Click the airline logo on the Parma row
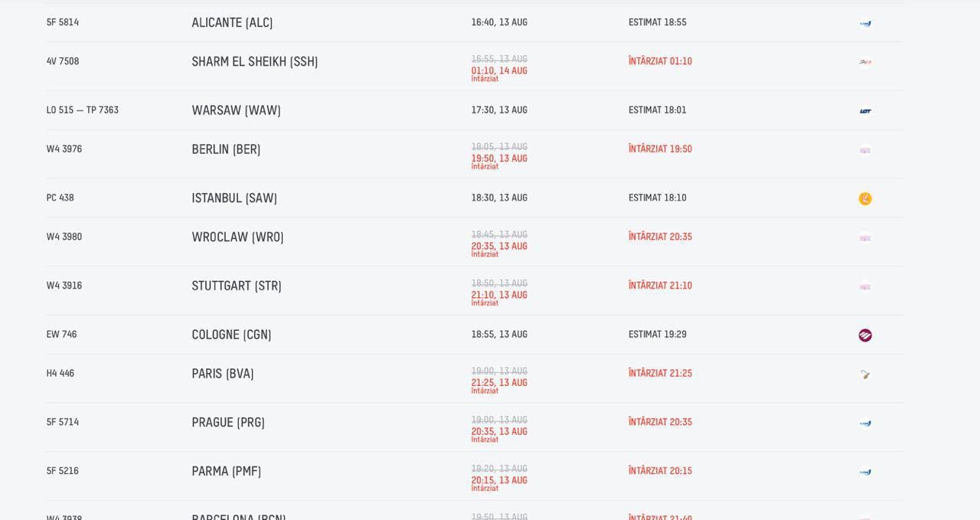Screen dimensions: 980x520 (865, 472)
